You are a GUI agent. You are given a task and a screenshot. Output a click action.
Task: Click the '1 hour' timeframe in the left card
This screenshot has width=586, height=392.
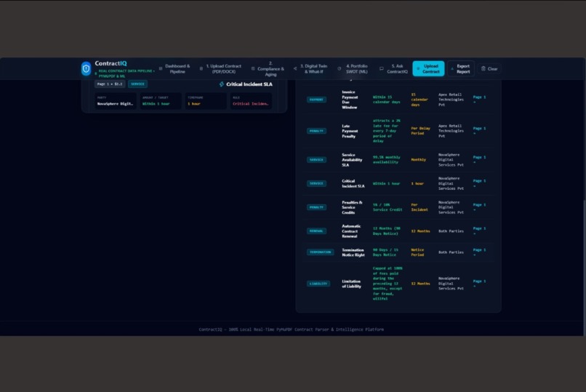(x=194, y=104)
